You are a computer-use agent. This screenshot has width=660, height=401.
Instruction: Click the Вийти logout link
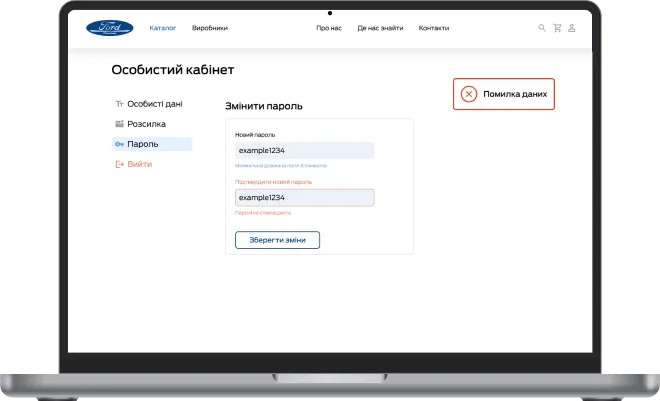pyautogui.click(x=140, y=164)
